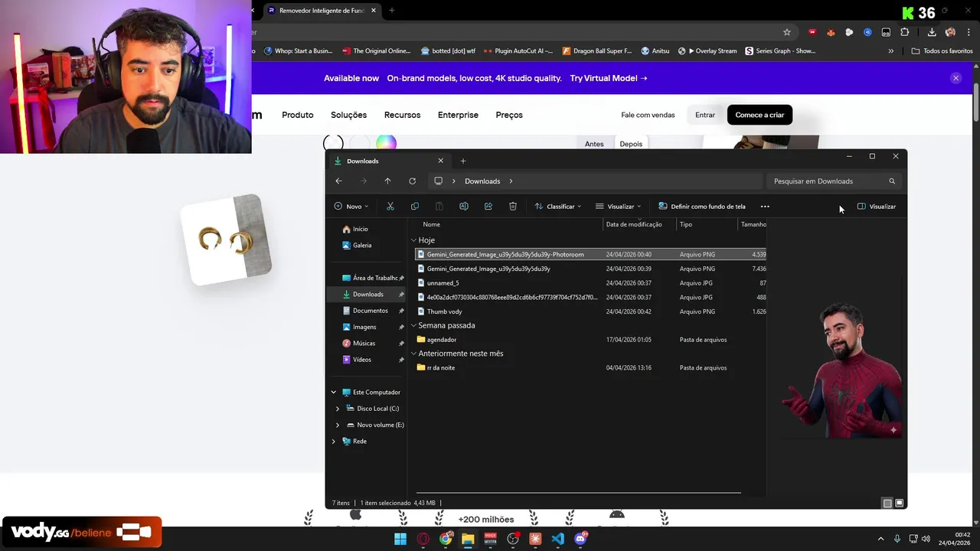
Task: Open the Classificar sort dropdown
Action: [558, 207]
